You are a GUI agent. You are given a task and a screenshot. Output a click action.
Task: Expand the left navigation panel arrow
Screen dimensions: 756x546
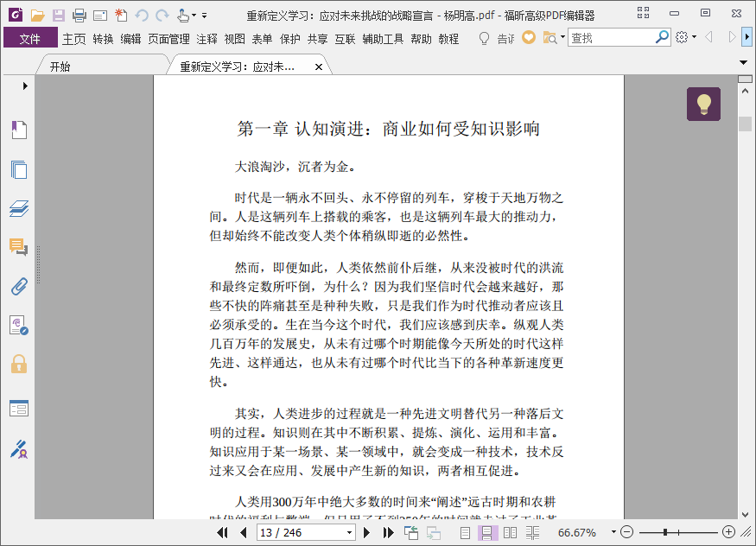[x=25, y=86]
